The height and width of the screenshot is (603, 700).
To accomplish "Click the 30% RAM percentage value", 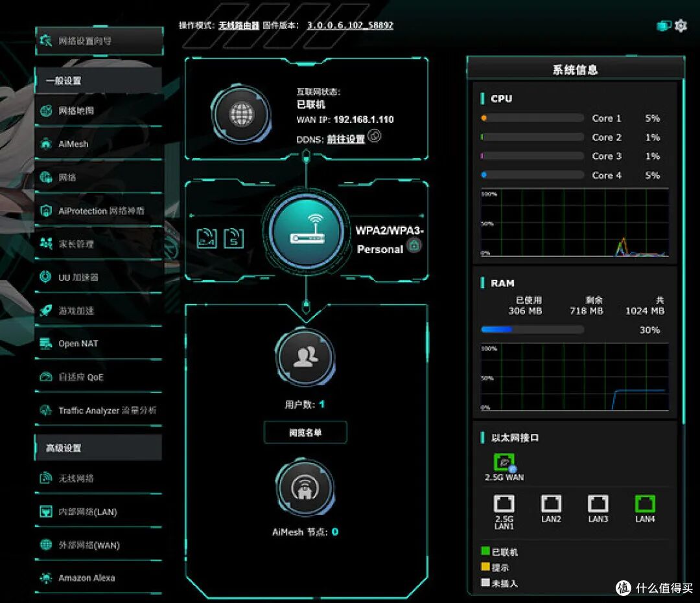I will [x=649, y=330].
